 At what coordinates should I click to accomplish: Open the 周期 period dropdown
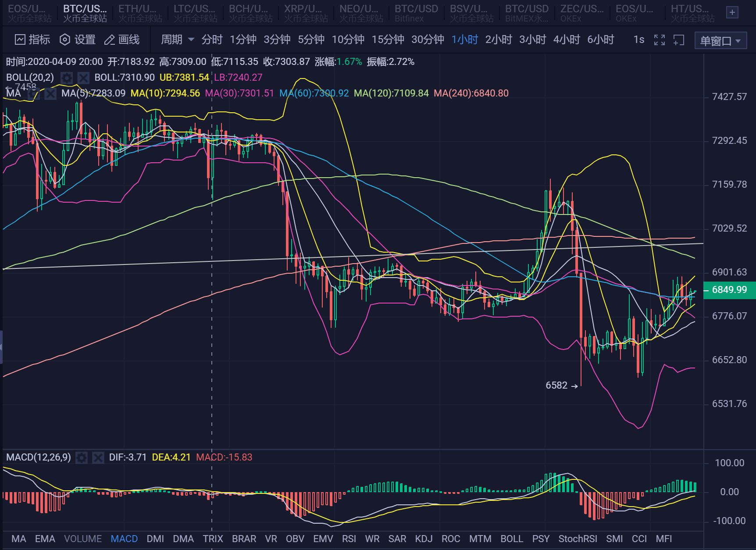175,39
